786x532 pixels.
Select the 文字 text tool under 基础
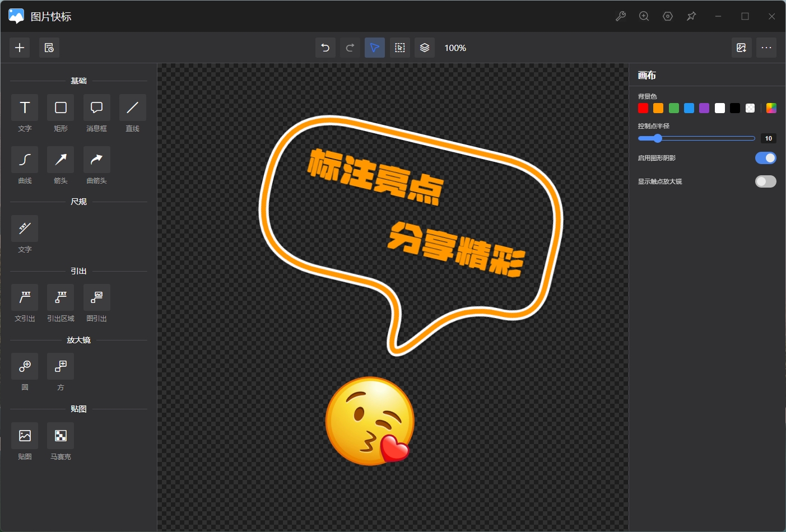(25, 108)
